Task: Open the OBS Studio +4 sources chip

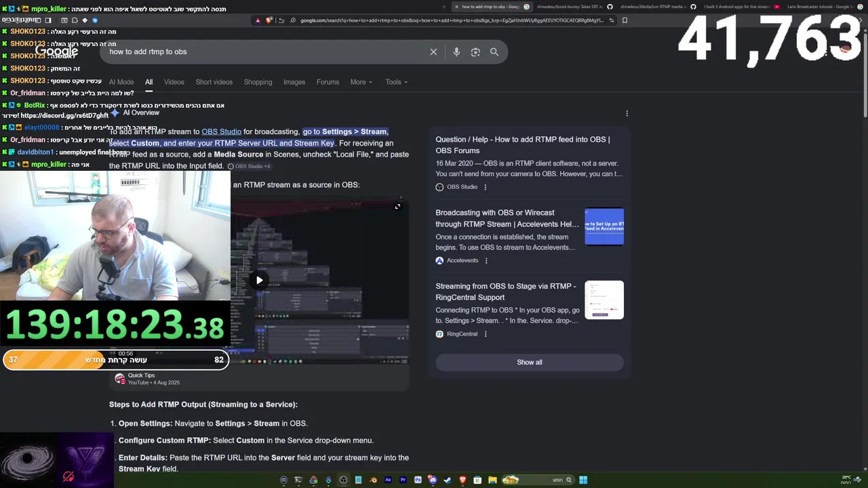Action: (249, 166)
